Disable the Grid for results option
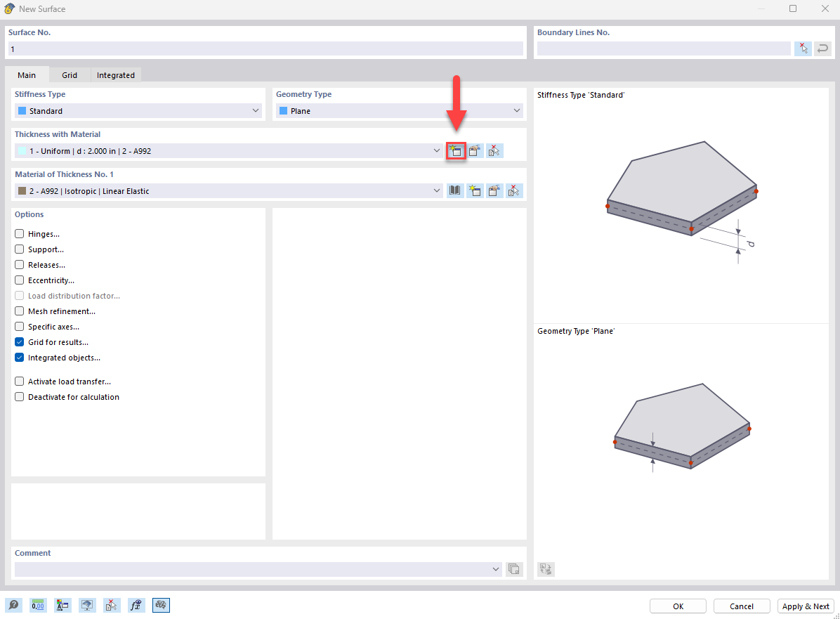This screenshot has height=619, width=840. tap(19, 342)
